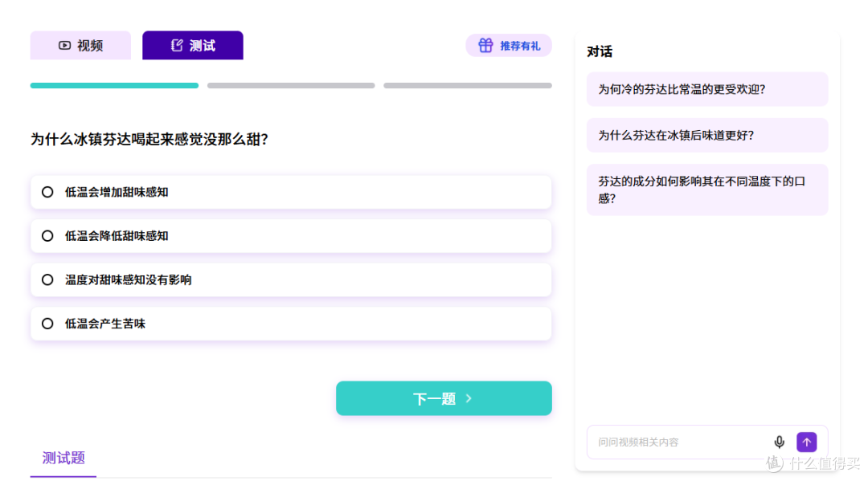
Task: Click the second gray progress segment
Action: tap(291, 86)
